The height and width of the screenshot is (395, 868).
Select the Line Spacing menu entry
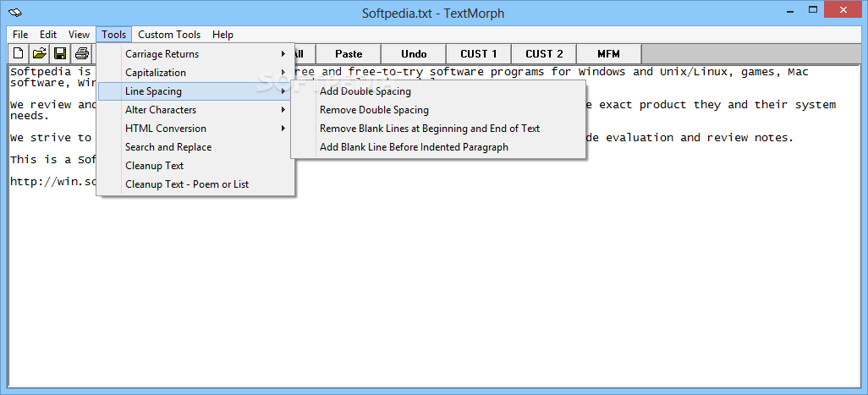[x=195, y=91]
